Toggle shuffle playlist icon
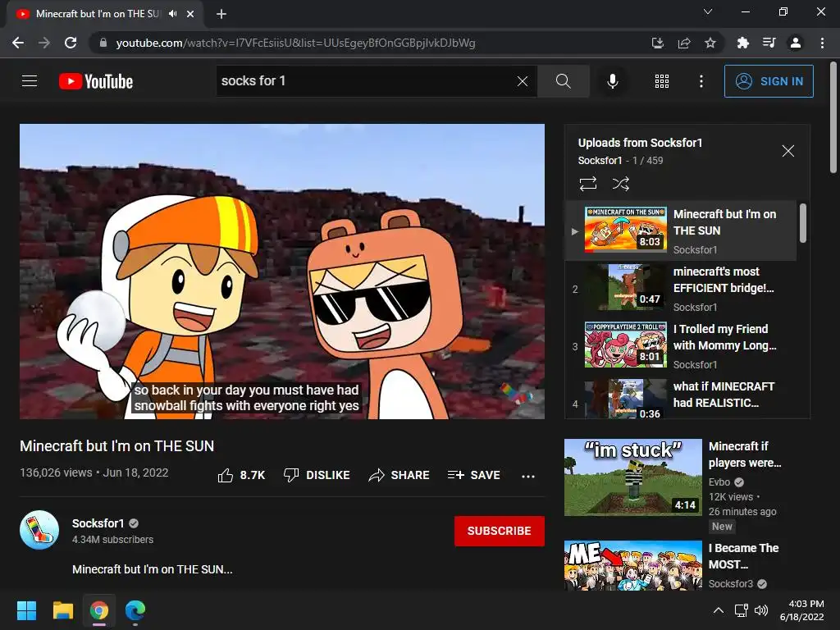Screen dimensions: 840x630 (620, 184)
